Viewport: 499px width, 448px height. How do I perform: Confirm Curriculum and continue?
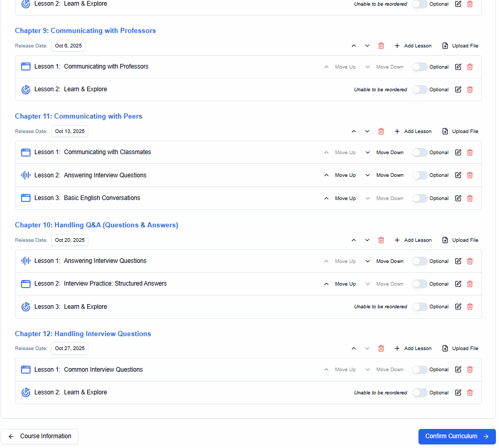457,436
